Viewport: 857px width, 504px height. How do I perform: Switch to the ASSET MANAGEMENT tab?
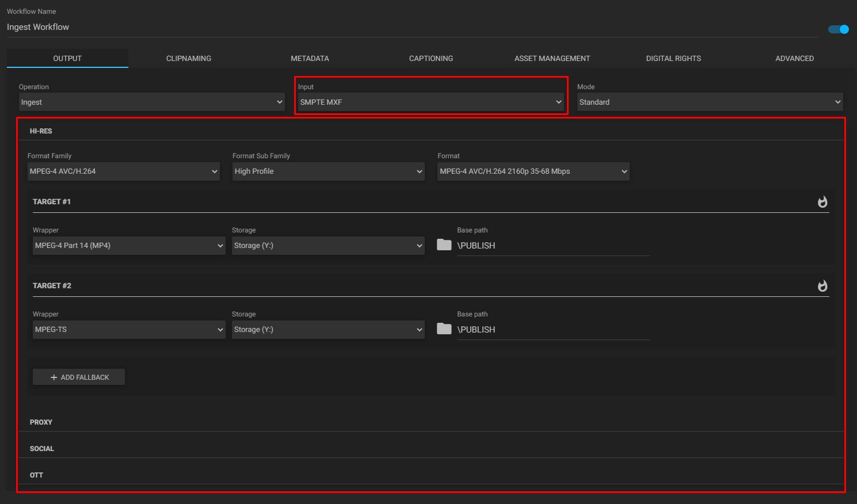pos(552,58)
